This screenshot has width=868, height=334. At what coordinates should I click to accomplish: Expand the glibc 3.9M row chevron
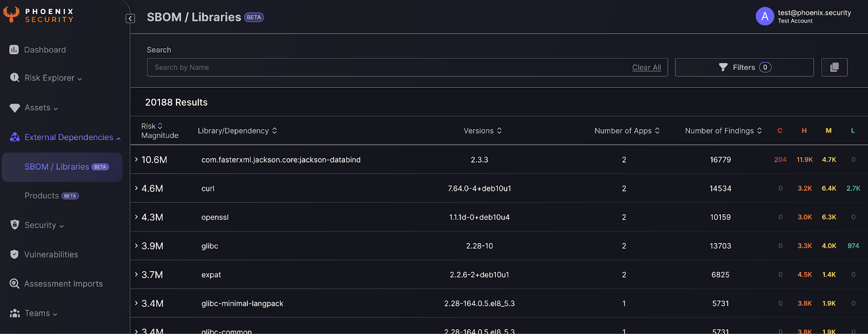[136, 246]
